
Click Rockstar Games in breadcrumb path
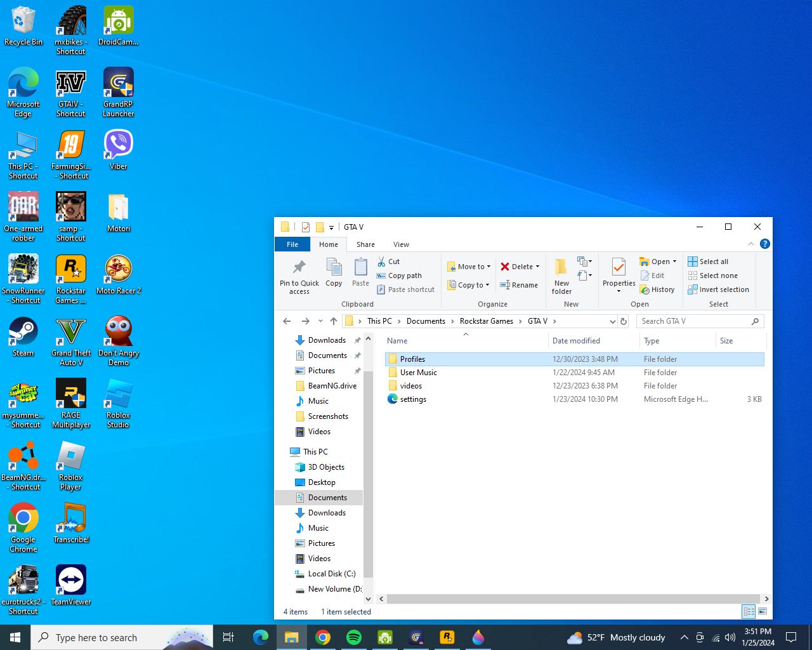point(487,321)
